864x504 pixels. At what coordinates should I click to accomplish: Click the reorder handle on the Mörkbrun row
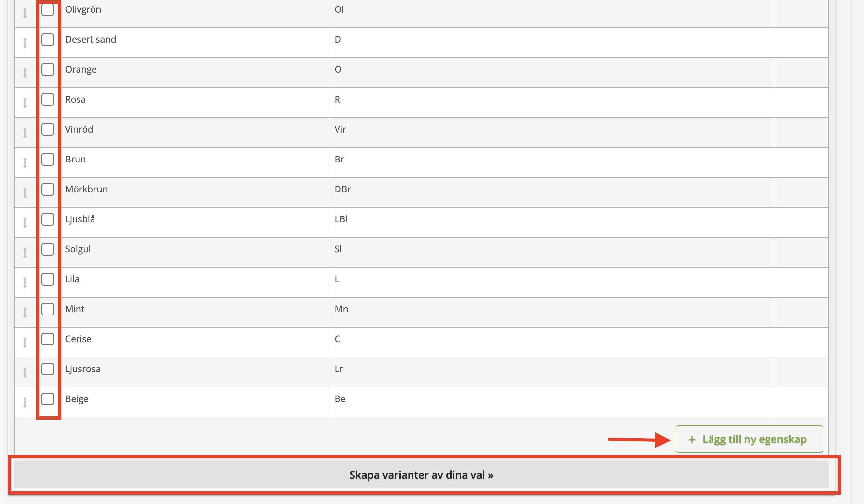[x=25, y=192]
